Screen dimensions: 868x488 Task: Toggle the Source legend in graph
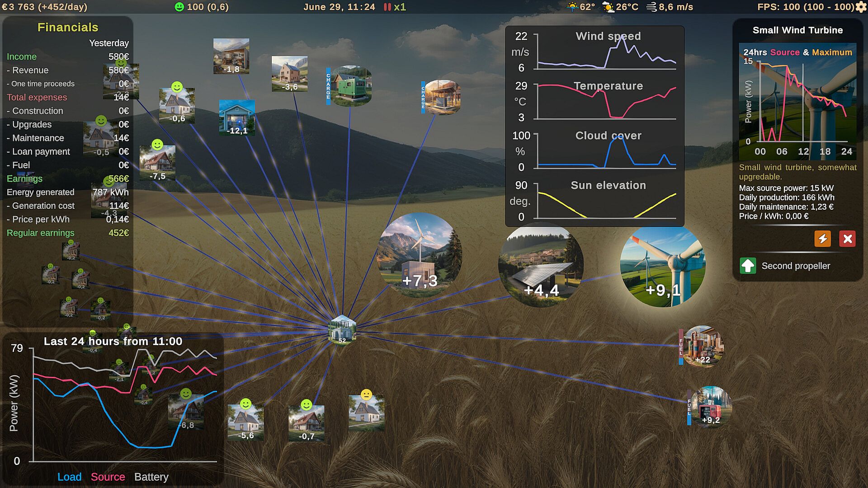[108, 477]
